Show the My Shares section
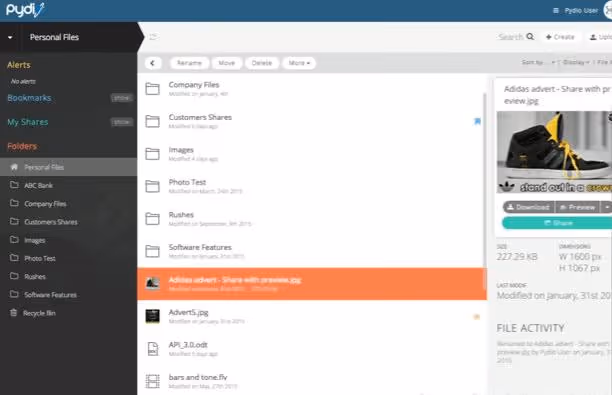This screenshot has height=395, width=612. 121,122
